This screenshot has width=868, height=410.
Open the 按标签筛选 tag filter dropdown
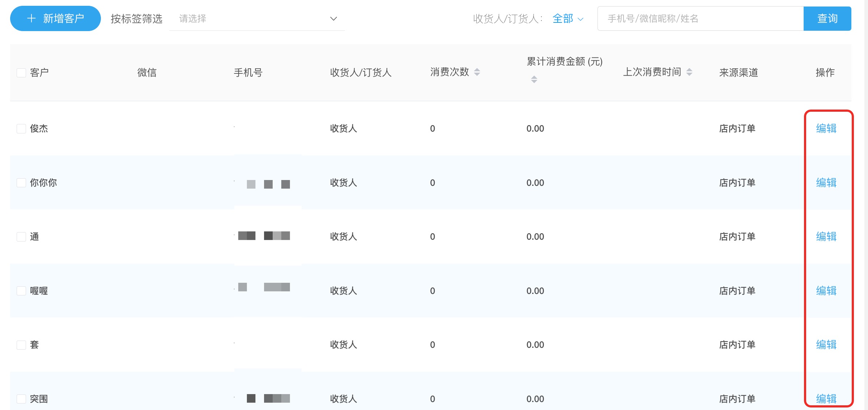[257, 18]
